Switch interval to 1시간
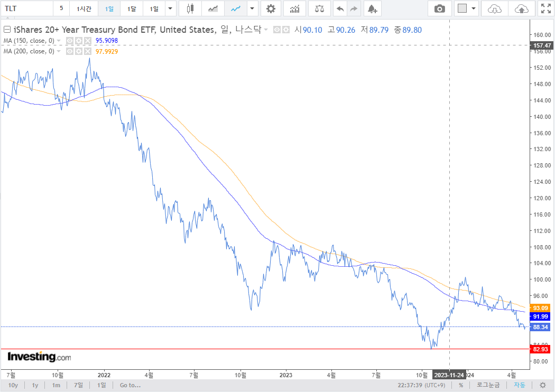 pos(84,8)
